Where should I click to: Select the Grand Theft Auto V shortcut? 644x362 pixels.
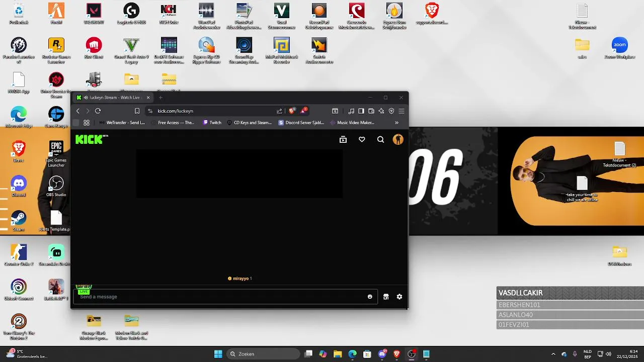(x=131, y=51)
